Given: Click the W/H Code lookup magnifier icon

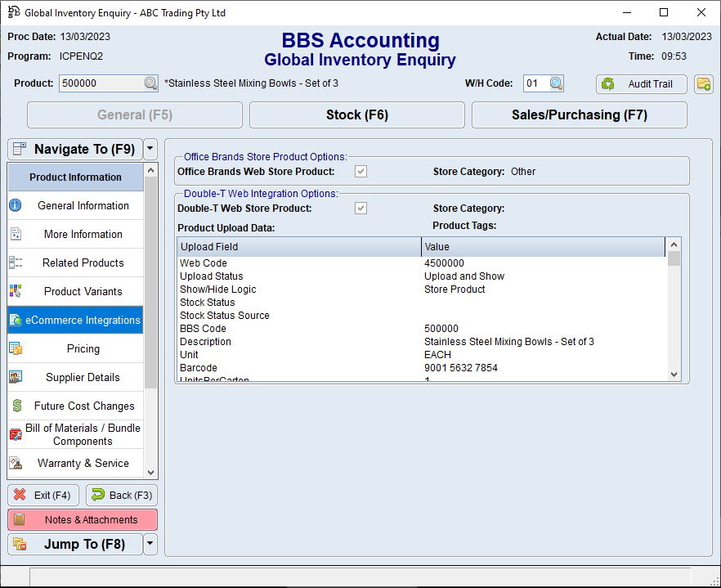Looking at the screenshot, I should pyautogui.click(x=556, y=83).
